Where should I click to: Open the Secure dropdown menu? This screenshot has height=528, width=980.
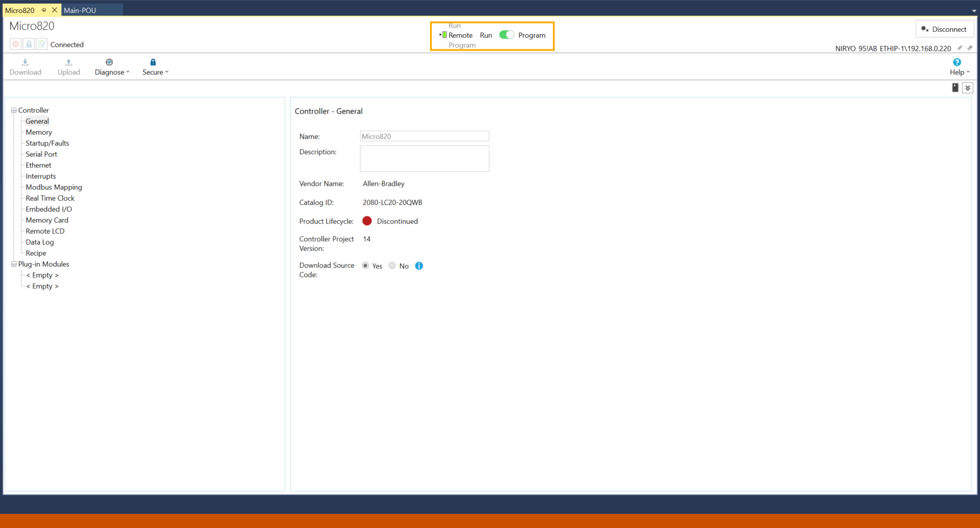coord(155,67)
